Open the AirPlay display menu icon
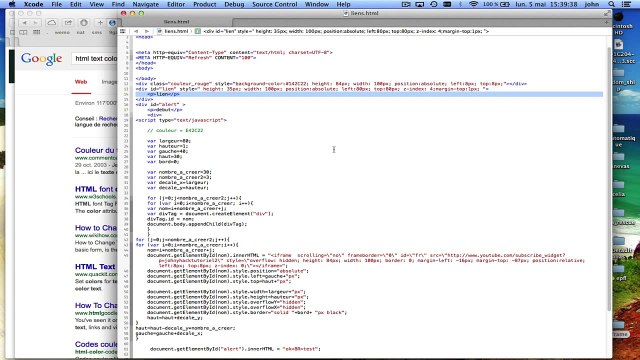640x360 pixels. click(x=420, y=4)
